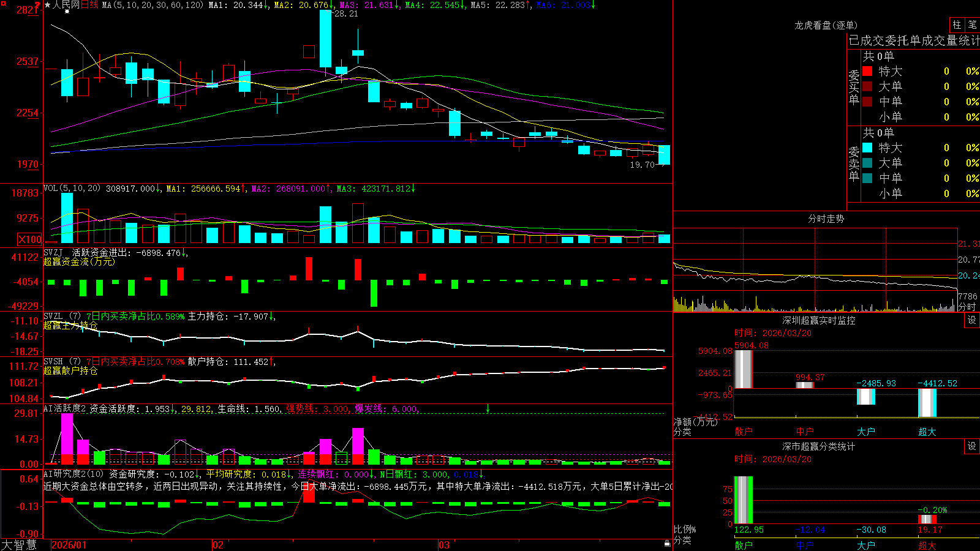Click the 分时走势 panel title
The image size is (980, 551).
826,219
